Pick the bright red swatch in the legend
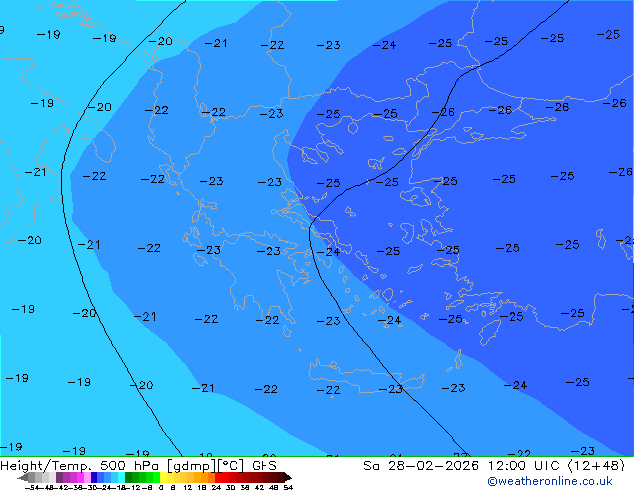 (218, 478)
